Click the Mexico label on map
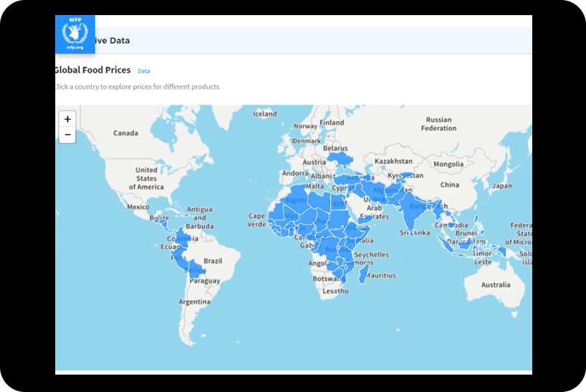 (138, 207)
